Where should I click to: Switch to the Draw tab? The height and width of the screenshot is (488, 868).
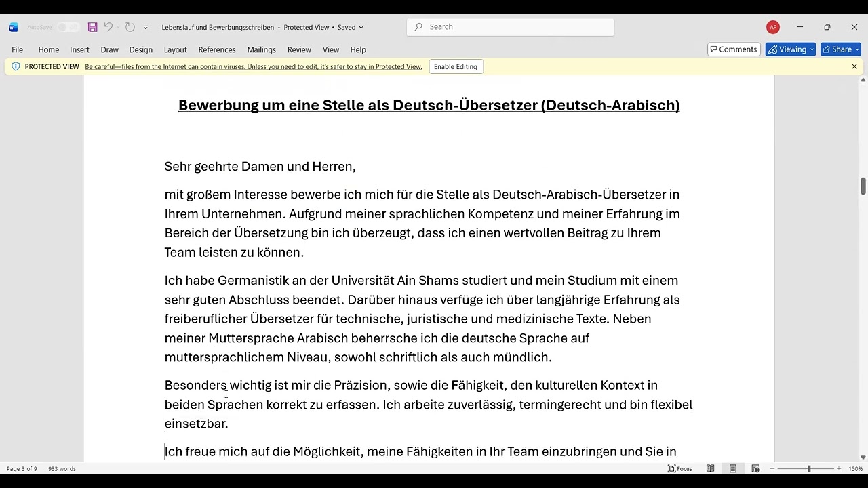pyautogui.click(x=109, y=49)
